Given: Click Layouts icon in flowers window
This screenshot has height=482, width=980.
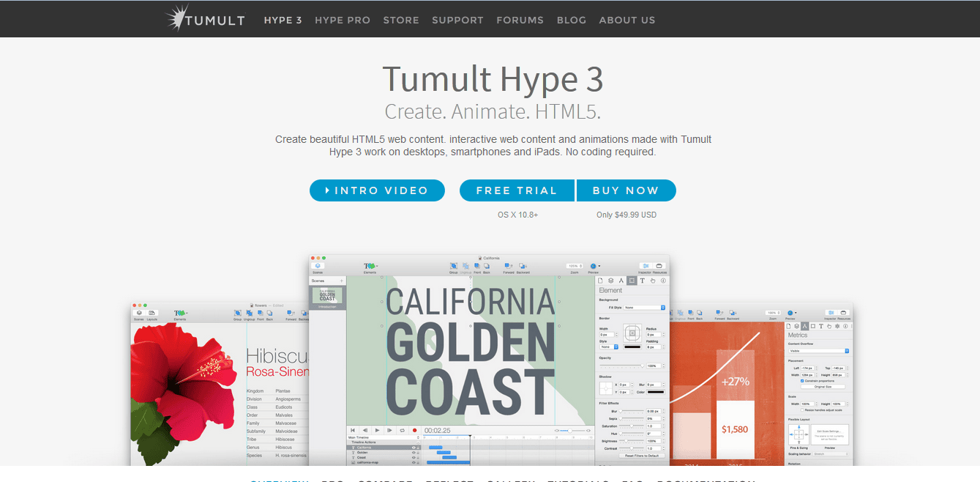Looking at the screenshot, I should (152, 313).
